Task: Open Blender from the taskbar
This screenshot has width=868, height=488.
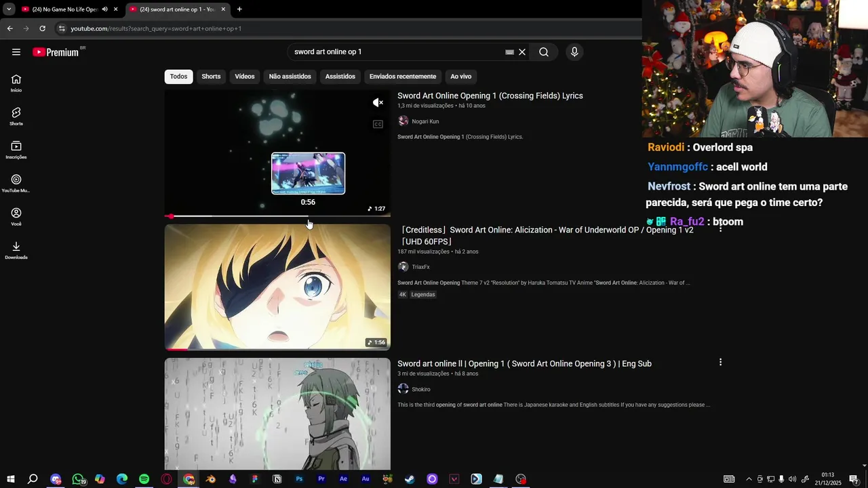Action: click(x=211, y=479)
